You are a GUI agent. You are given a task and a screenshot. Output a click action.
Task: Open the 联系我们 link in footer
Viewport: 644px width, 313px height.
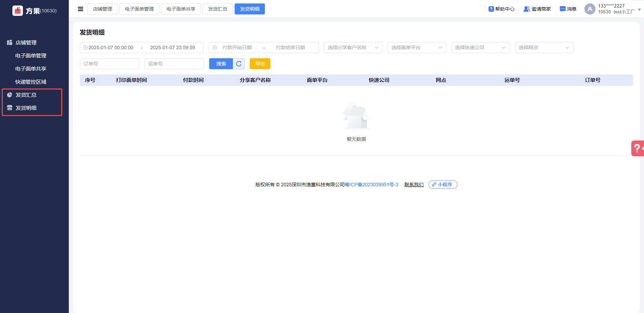coord(414,185)
